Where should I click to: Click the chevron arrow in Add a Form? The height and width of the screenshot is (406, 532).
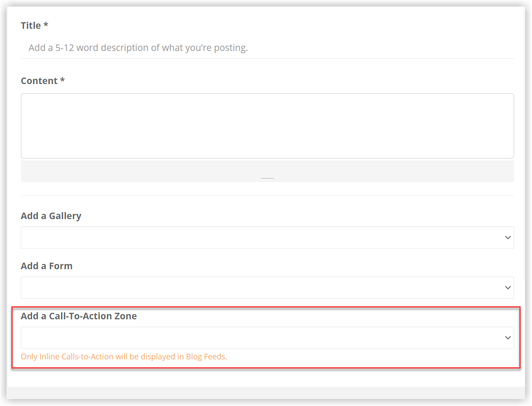click(x=508, y=288)
